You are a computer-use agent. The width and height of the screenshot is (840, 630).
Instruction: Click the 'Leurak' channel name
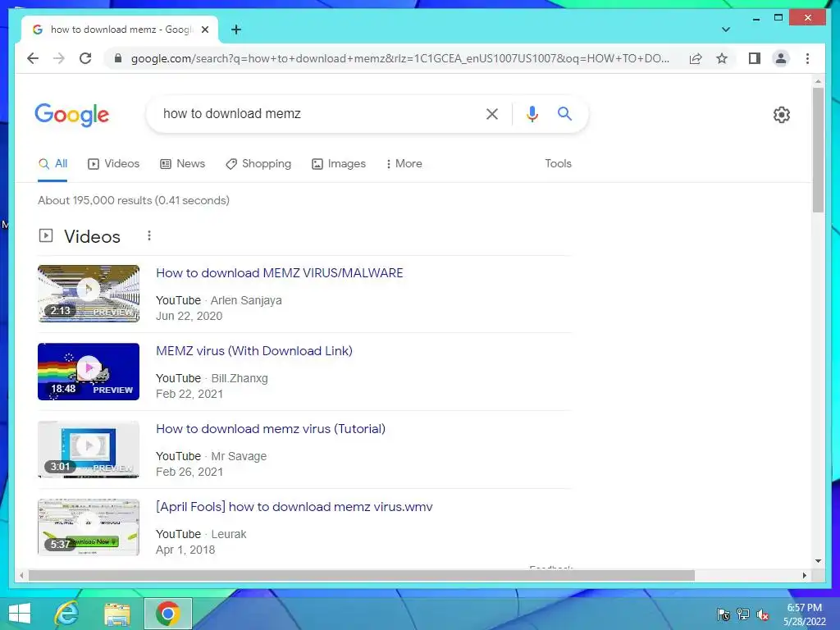tap(229, 534)
